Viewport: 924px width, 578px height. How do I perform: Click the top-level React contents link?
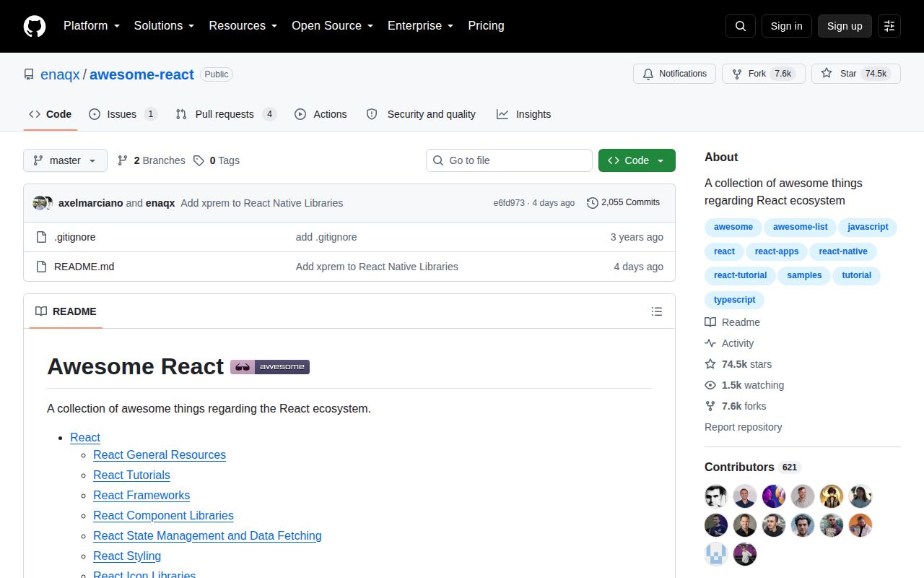(85, 437)
